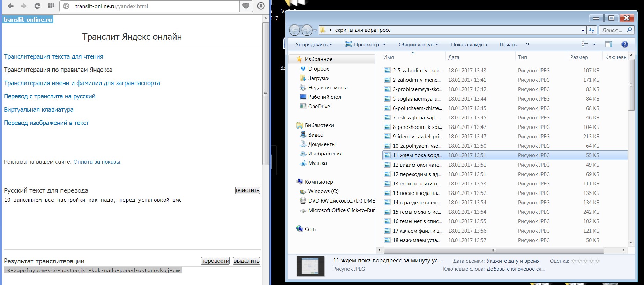Open the Упорядочить dropdown menu
The image size is (644, 285).
314,44
